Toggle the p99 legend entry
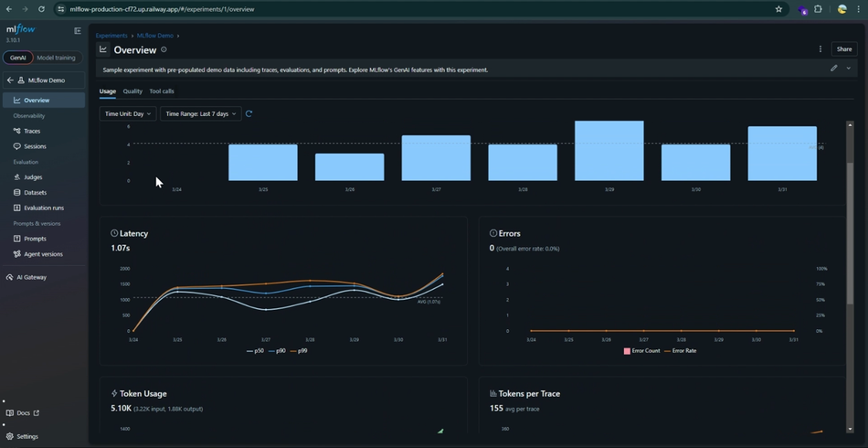Viewport: 868px width, 448px height. click(299, 351)
